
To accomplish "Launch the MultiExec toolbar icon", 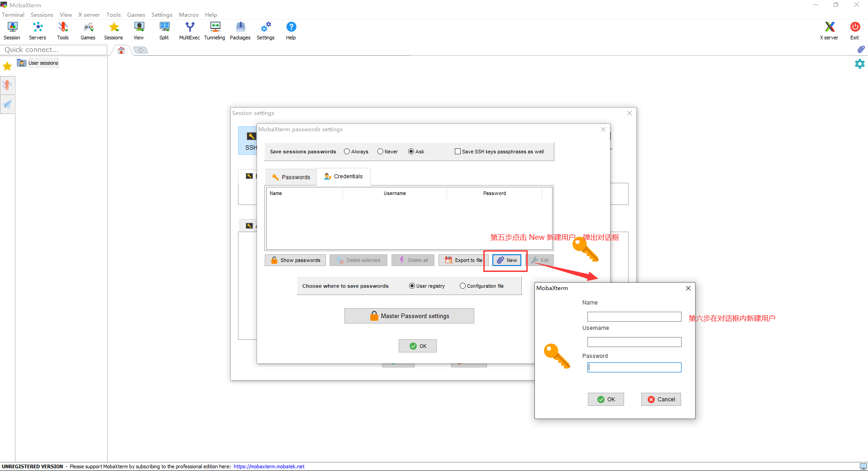I will tap(190, 31).
